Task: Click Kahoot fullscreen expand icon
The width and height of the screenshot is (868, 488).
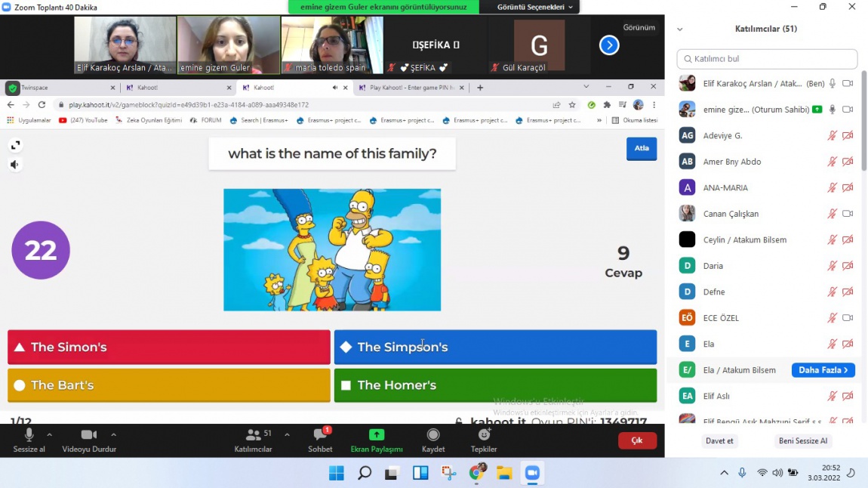Action: [16, 145]
